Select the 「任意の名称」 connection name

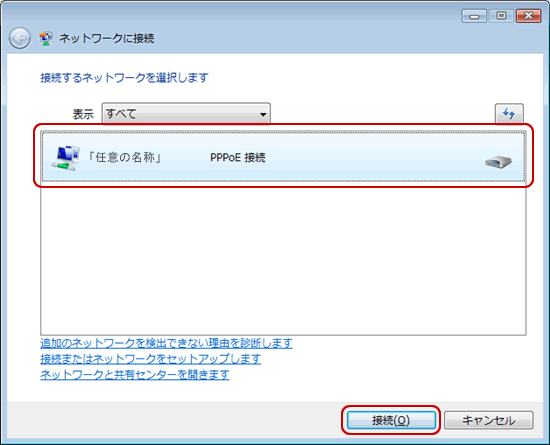[x=124, y=158]
